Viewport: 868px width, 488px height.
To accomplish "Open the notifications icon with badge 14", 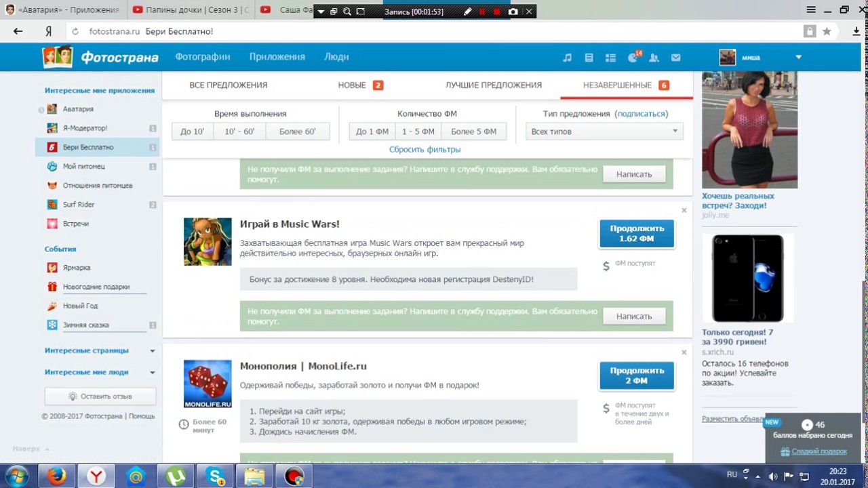I will point(633,57).
